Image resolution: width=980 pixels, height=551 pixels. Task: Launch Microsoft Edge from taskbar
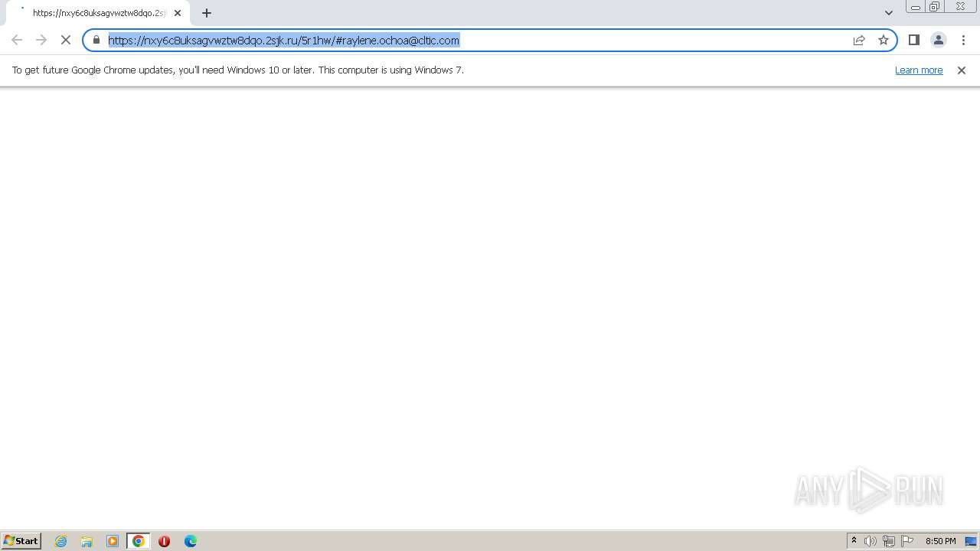pos(191,541)
